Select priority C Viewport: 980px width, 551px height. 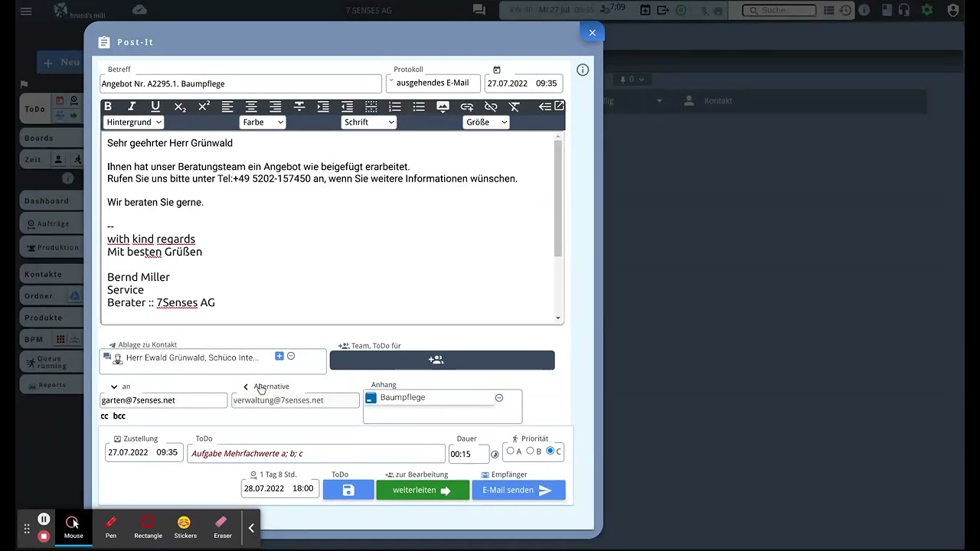pos(550,451)
